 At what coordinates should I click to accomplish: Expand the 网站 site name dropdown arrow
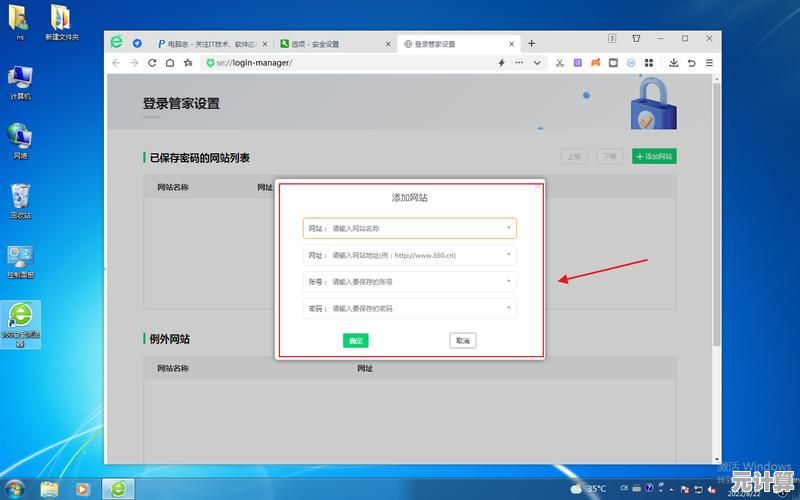pyautogui.click(x=508, y=228)
